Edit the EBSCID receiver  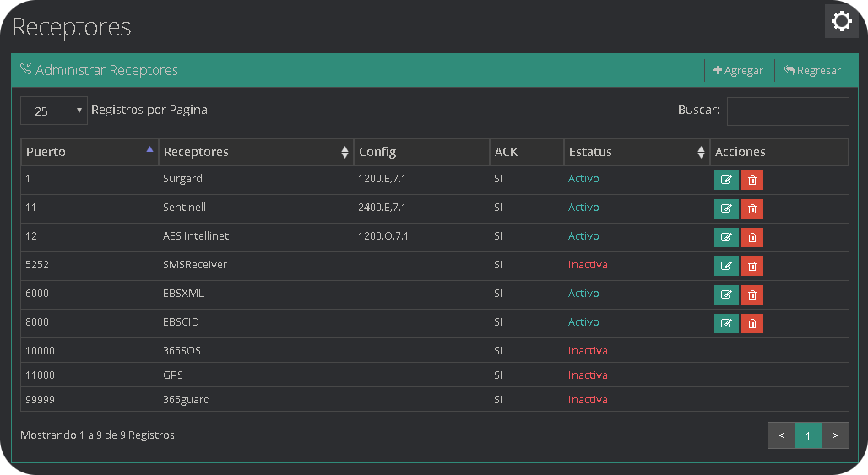pos(726,323)
